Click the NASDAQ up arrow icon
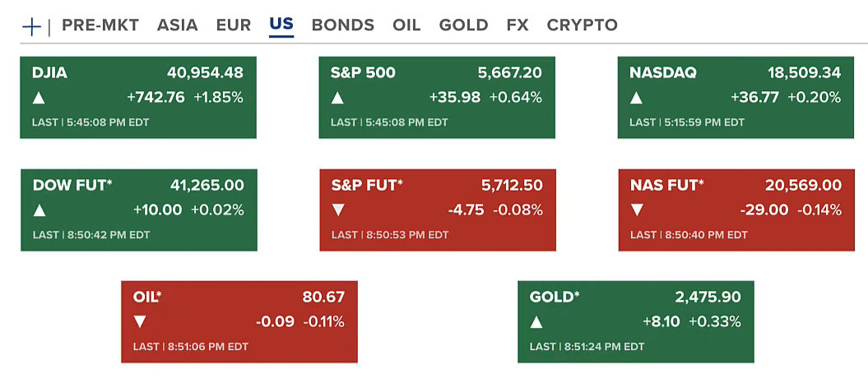 point(636,98)
